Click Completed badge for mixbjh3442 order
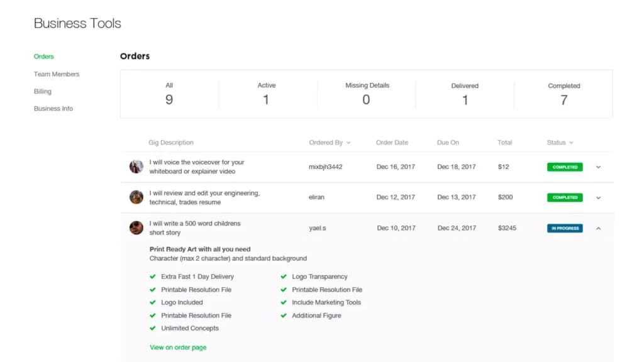644x362 pixels. (x=565, y=167)
